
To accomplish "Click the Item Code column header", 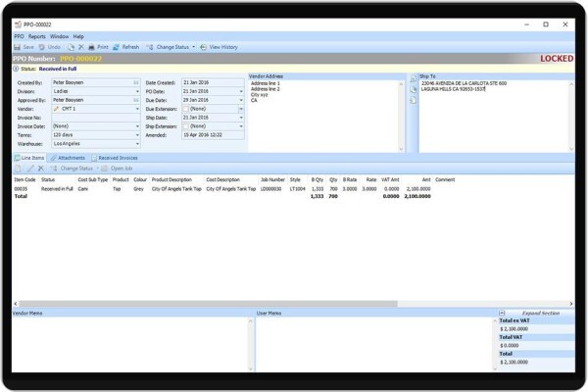I will 24,179.
